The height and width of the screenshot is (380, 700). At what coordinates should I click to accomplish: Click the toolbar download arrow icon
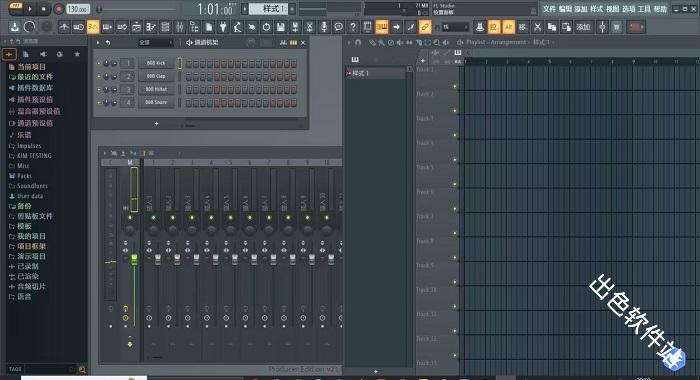click(x=15, y=27)
